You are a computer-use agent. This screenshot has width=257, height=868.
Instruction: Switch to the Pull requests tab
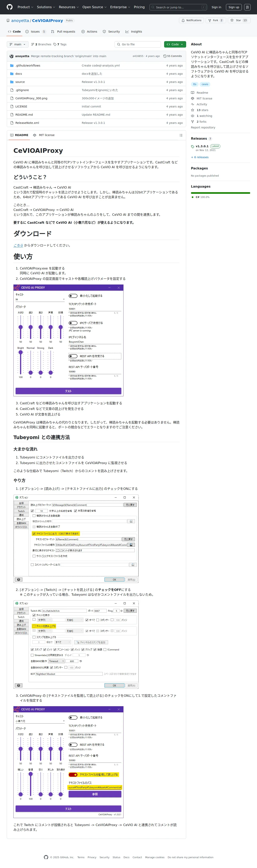click(63, 32)
